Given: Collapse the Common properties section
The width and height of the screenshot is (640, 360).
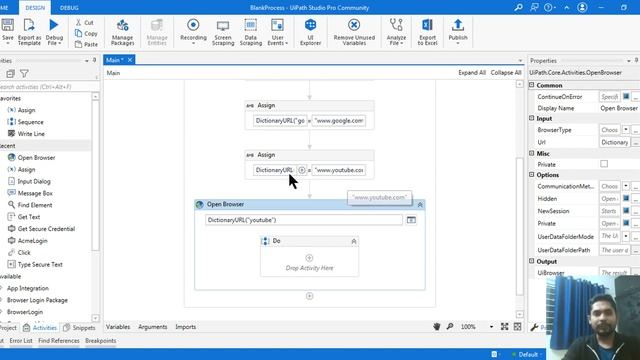Looking at the screenshot, I should coord(532,85).
